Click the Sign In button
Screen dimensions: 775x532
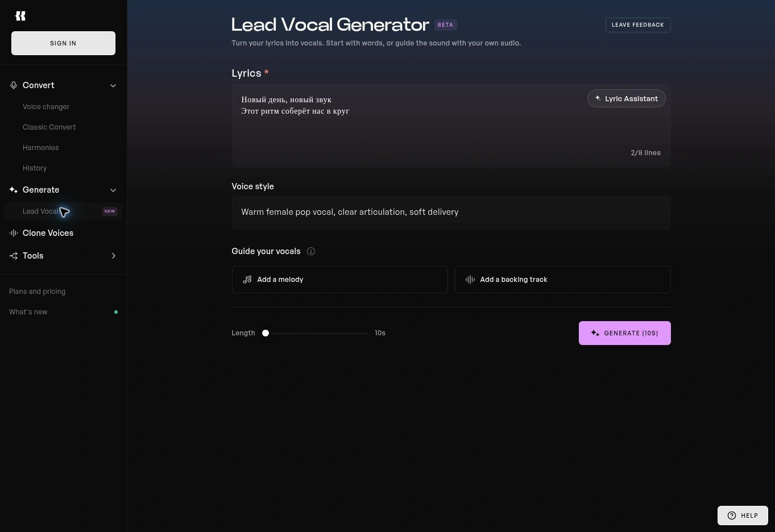pos(63,43)
